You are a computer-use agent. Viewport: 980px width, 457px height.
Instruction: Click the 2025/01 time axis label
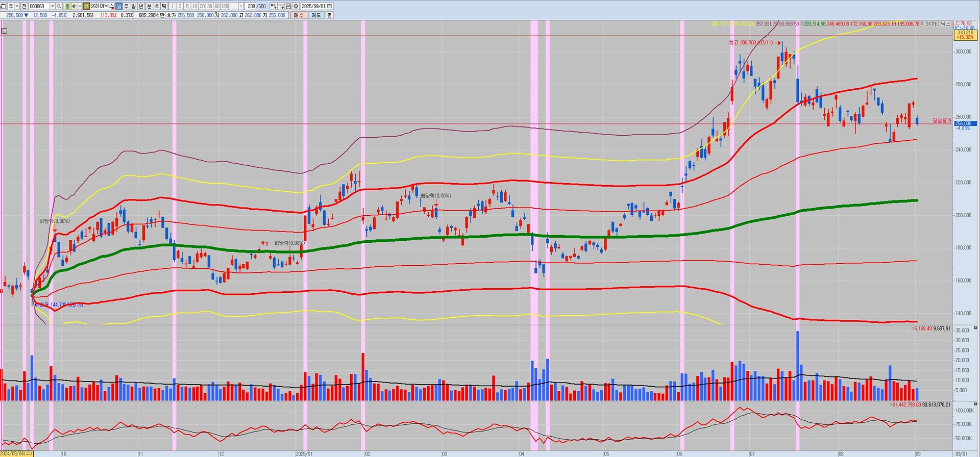click(x=304, y=453)
